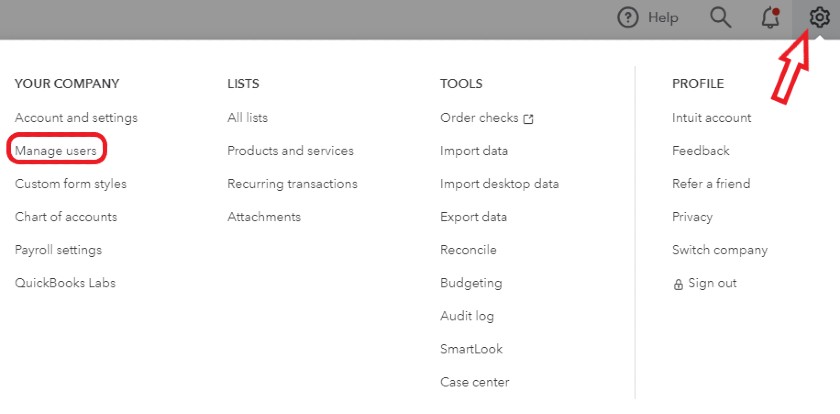Choose Switch company
This screenshot has width=840, height=414.
720,250
